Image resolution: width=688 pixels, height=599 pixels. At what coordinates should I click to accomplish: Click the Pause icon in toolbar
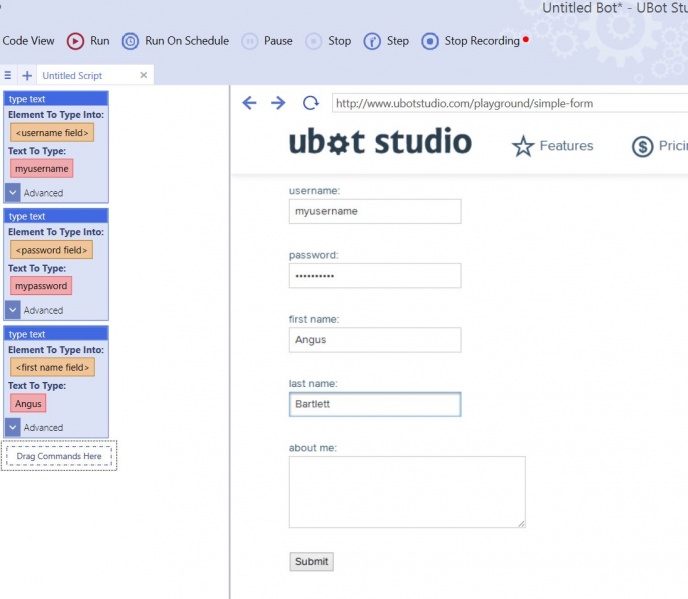tap(249, 41)
